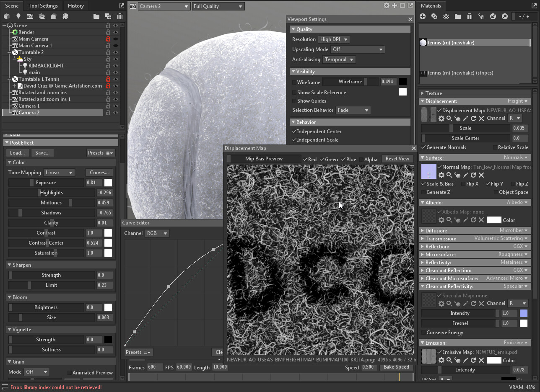This screenshot has height=392, width=540.
Task: Open the History tab
Action: pyautogui.click(x=75, y=5)
